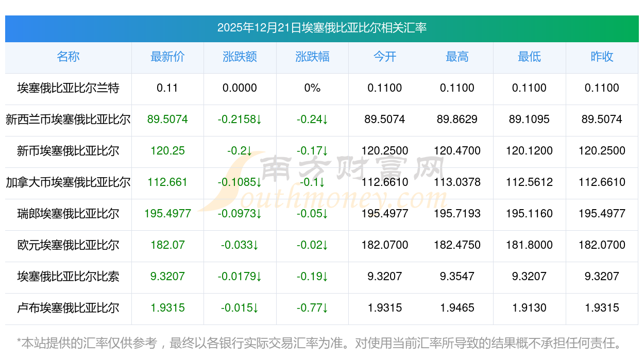Click latest price 195.4977 in green
644x359 pixels.
(167, 214)
